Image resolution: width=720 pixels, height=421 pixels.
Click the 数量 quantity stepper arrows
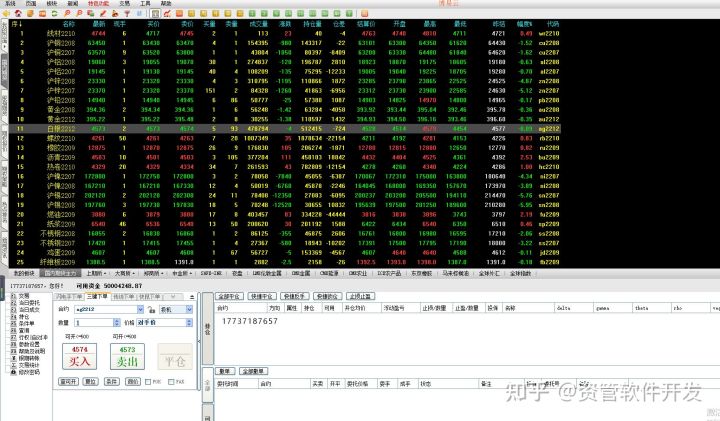coord(117,323)
